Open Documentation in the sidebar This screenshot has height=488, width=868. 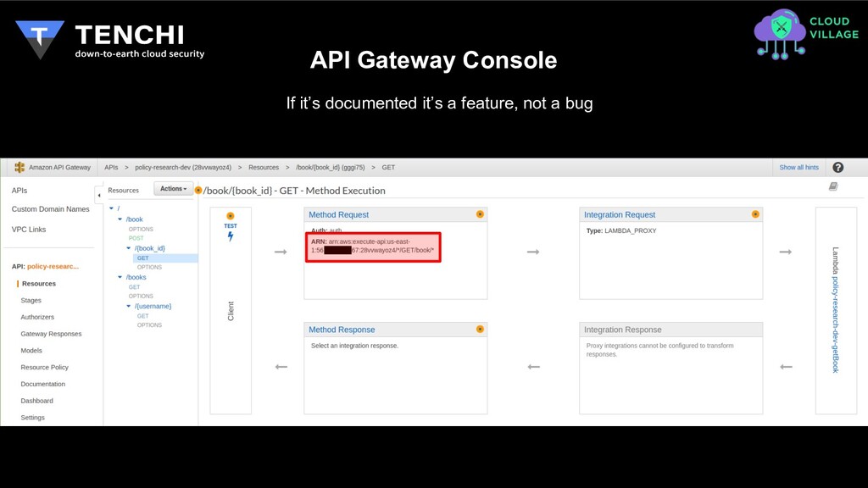click(x=42, y=384)
